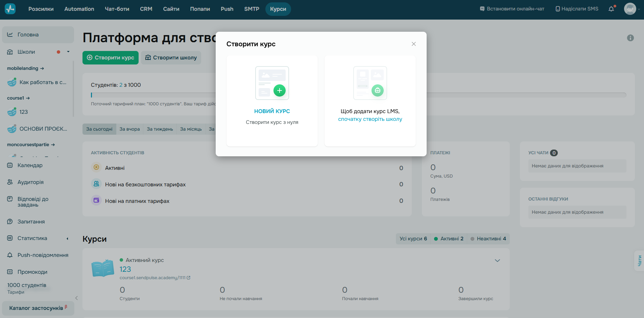Select the За тиждень period tab
Image resolution: width=644 pixels, height=318 pixels.
[x=160, y=129]
